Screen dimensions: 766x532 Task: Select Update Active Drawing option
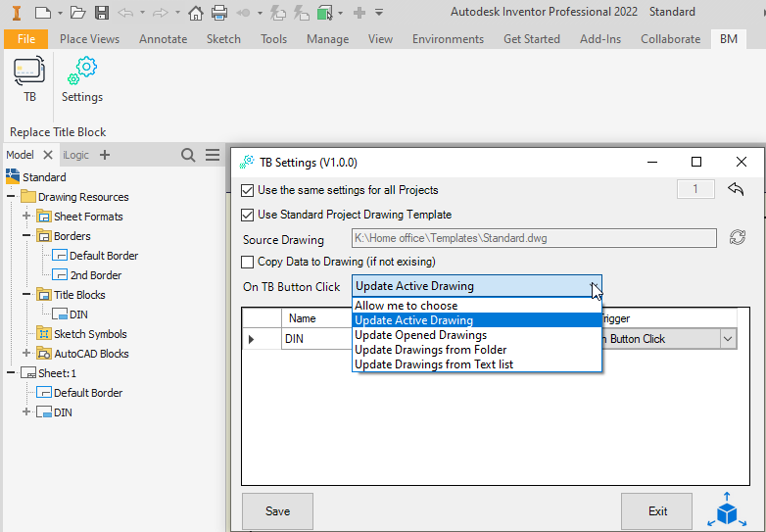[477, 320]
